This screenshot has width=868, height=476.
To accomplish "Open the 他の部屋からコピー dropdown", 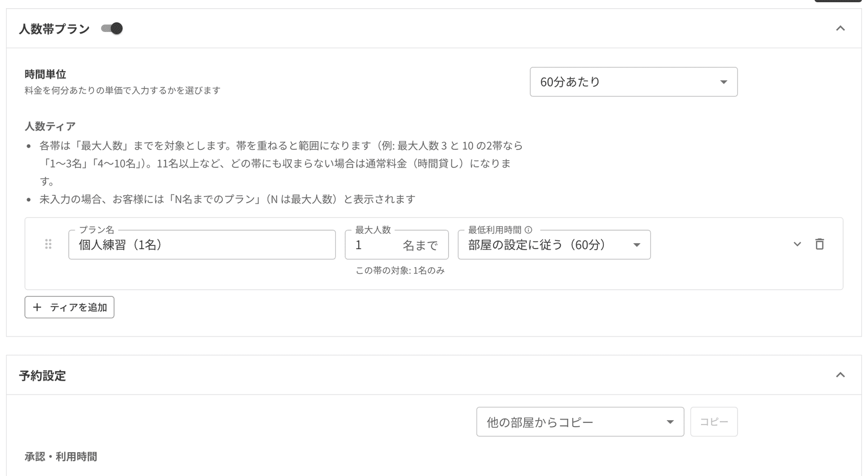I will 580,422.
